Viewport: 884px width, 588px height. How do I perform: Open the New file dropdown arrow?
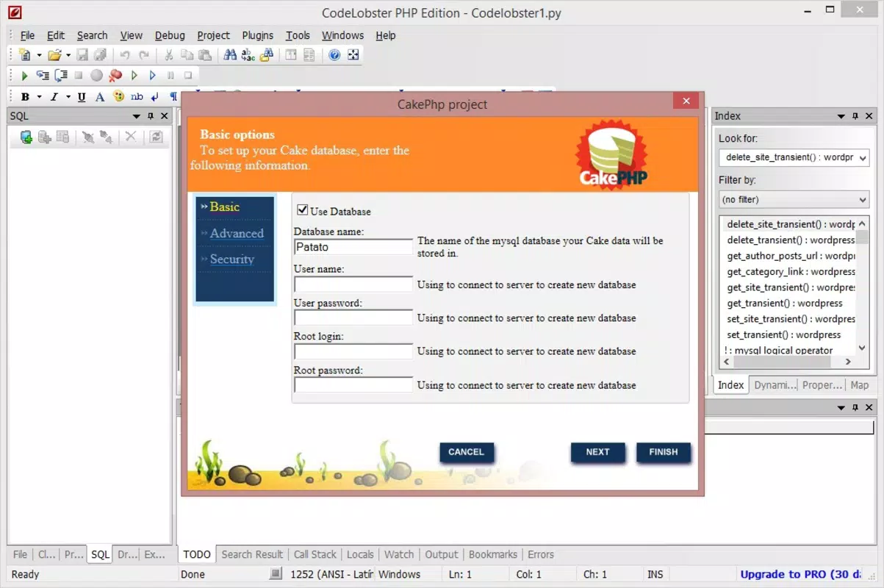tap(39, 55)
